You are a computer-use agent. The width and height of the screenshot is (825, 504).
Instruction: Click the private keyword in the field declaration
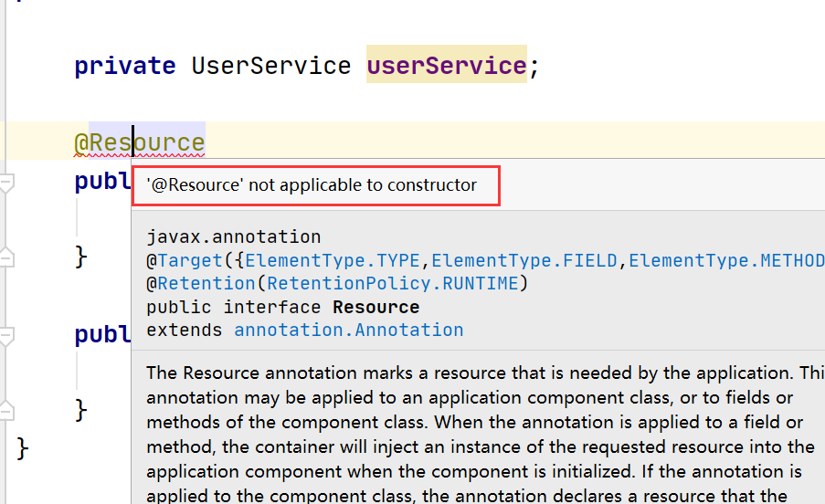coord(124,66)
